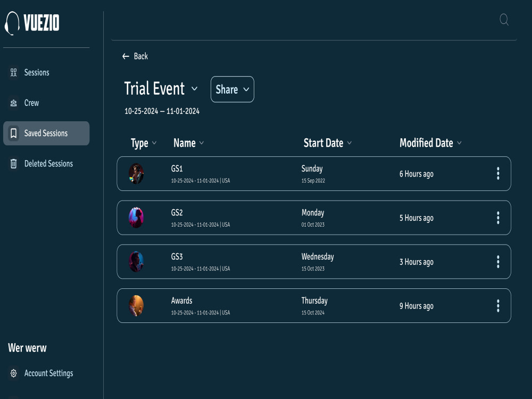The width and height of the screenshot is (532, 399).
Task: Click the 5 Hours ago modified value
Action: pos(417,218)
